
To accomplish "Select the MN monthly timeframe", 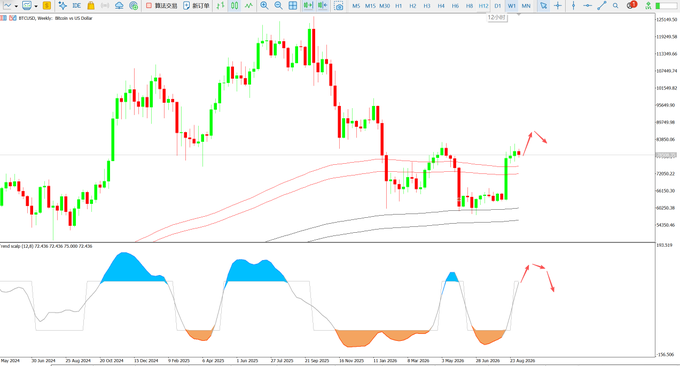I will 526,6.
